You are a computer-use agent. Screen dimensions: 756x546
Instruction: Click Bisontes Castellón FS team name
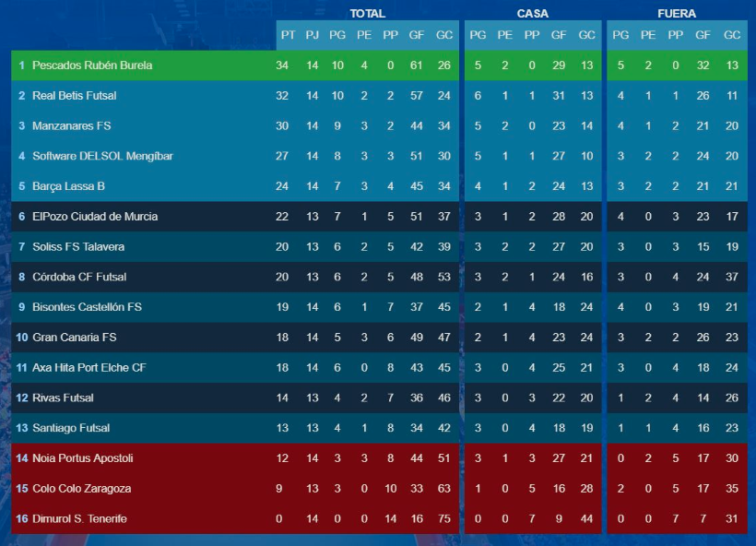[x=87, y=307]
